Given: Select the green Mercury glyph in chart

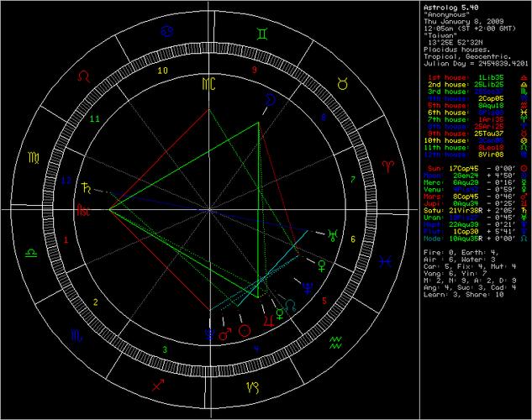Looking at the screenshot, I should click(x=280, y=313).
